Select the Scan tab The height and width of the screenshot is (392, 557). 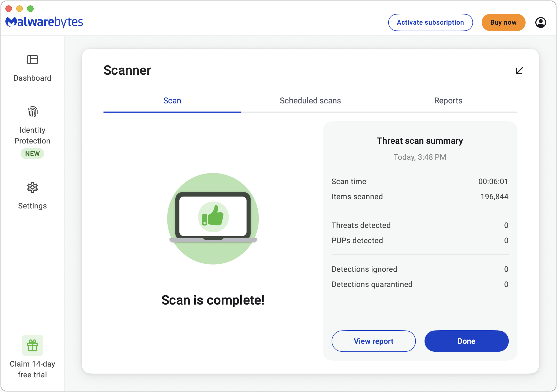click(172, 101)
